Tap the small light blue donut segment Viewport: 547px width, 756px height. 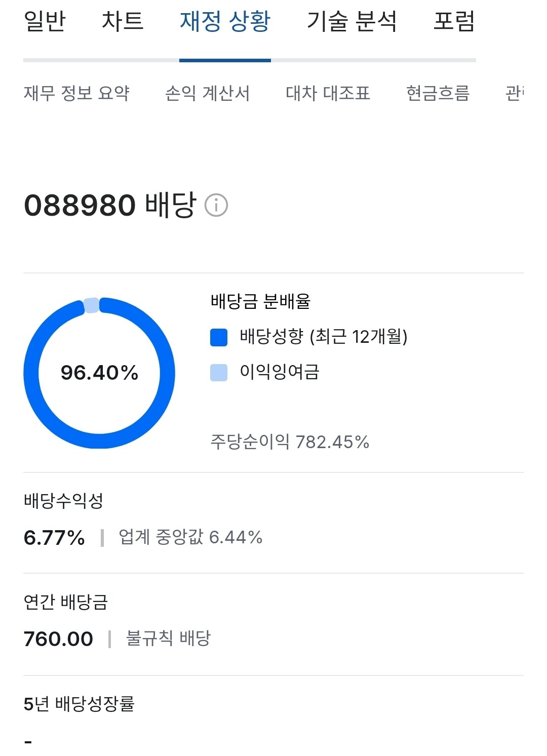pos(91,305)
